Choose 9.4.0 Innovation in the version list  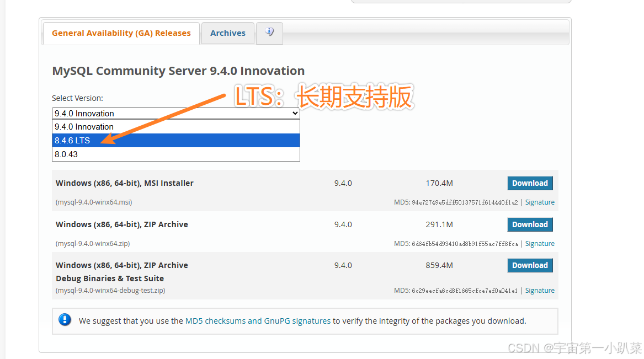176,127
